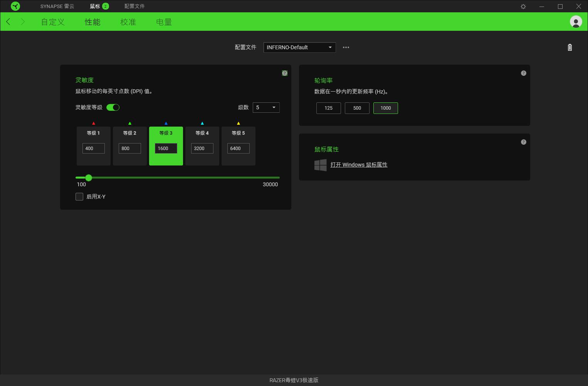The width and height of the screenshot is (588, 386).
Task: Open the 电量 tab
Action: point(164,22)
